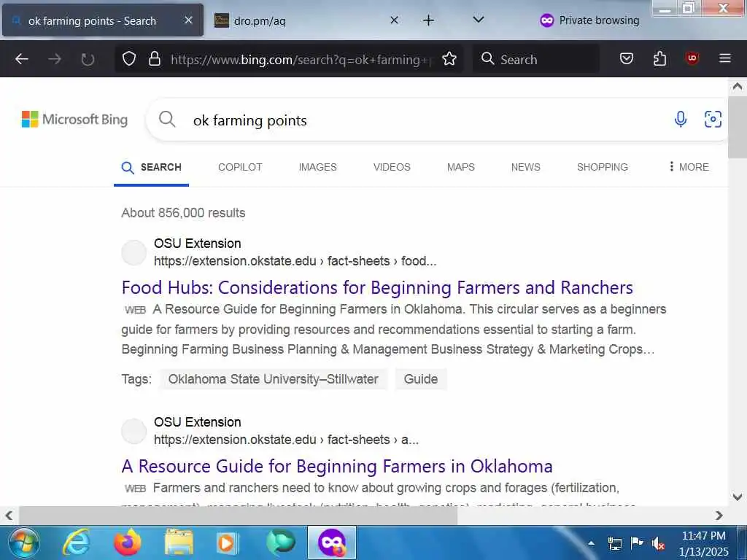Click the vertical scrollbar up arrow
The height and width of the screenshot is (560, 747).
[x=738, y=86]
